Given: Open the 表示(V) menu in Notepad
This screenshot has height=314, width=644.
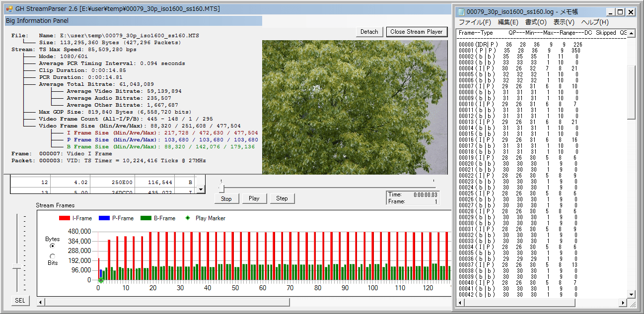Looking at the screenshot, I should [x=564, y=22].
